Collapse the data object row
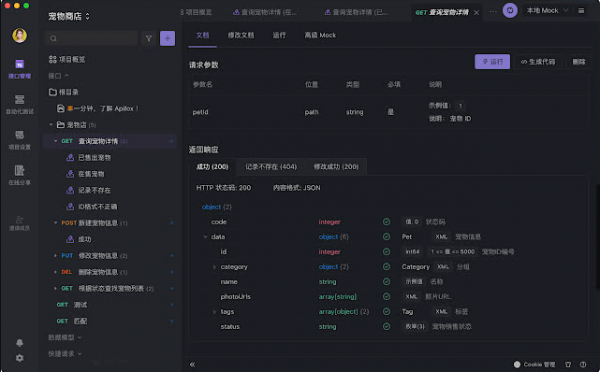The width and height of the screenshot is (600, 372). click(x=205, y=237)
